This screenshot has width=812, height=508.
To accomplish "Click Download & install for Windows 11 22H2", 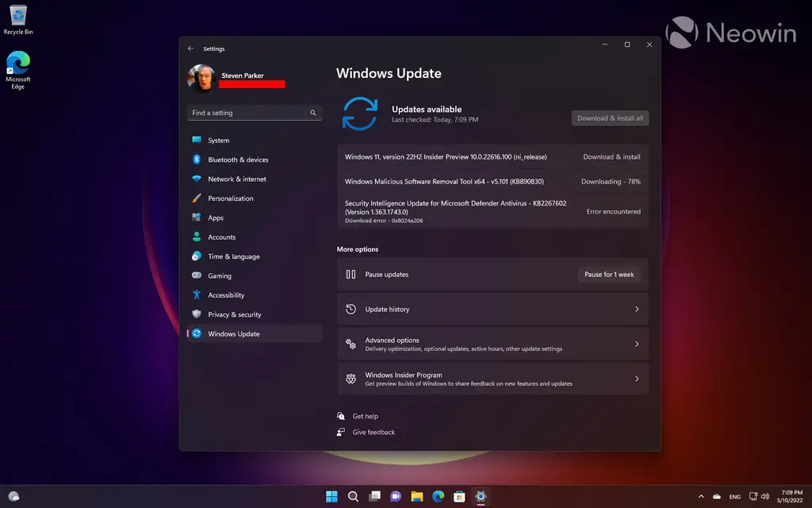I will [x=611, y=157].
